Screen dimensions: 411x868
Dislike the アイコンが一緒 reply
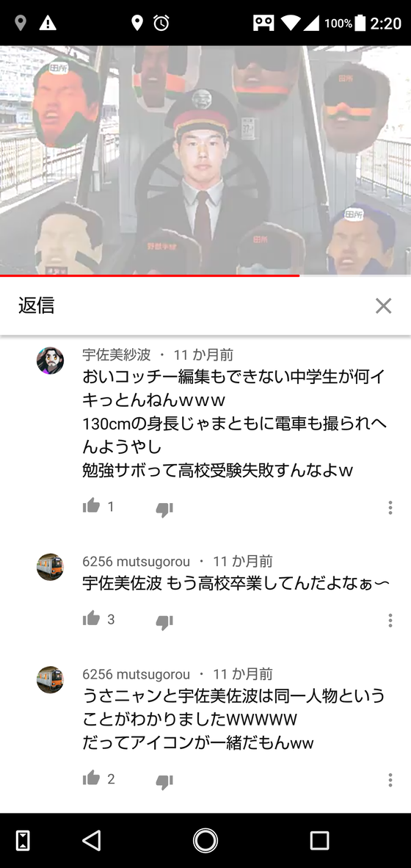tap(164, 781)
